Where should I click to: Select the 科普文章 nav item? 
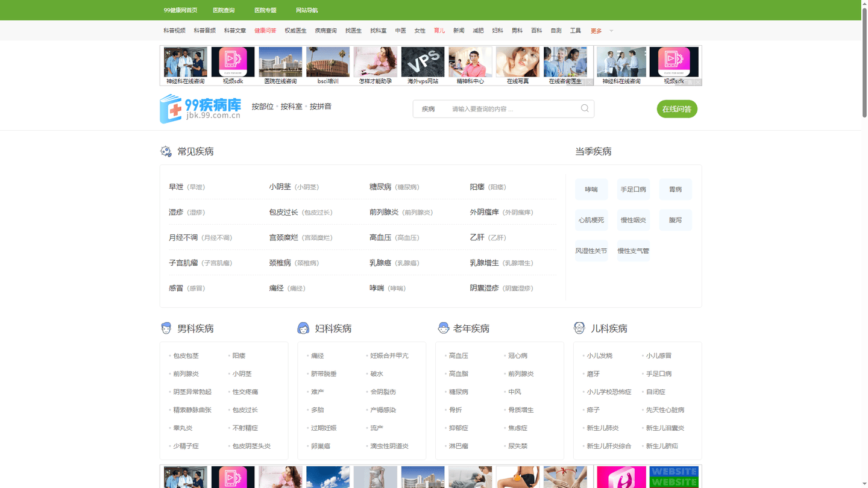click(235, 31)
